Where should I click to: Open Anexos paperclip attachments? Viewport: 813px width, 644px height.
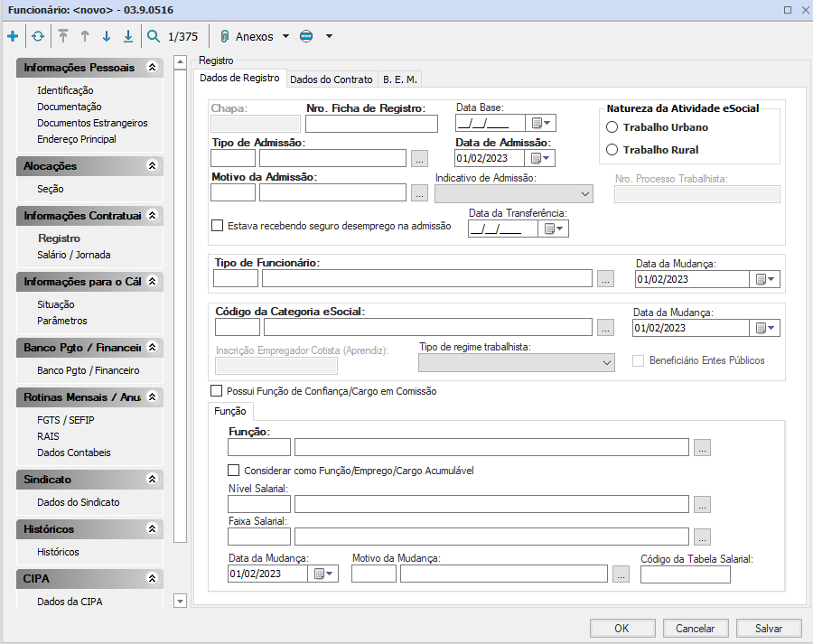[x=246, y=37]
